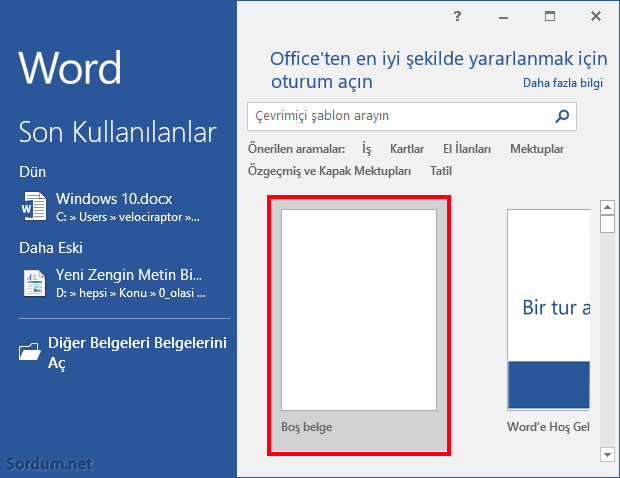Viewport: 620px width, 478px height.
Task: Click the sign-in prompt 'Office'ten en iyi şekilde yararlanmak için oturum açın'
Action: pyautogui.click(x=439, y=70)
